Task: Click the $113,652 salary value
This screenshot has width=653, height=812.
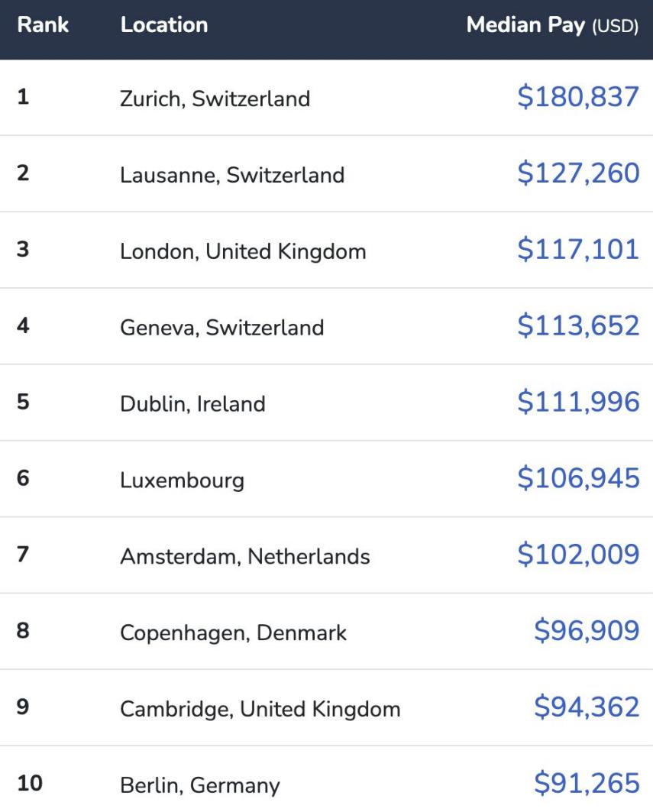Action: coord(578,325)
